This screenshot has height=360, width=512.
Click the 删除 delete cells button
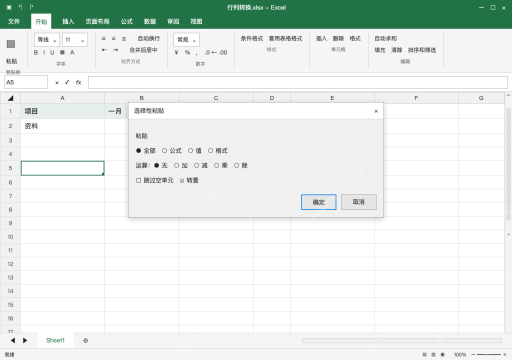(x=338, y=39)
